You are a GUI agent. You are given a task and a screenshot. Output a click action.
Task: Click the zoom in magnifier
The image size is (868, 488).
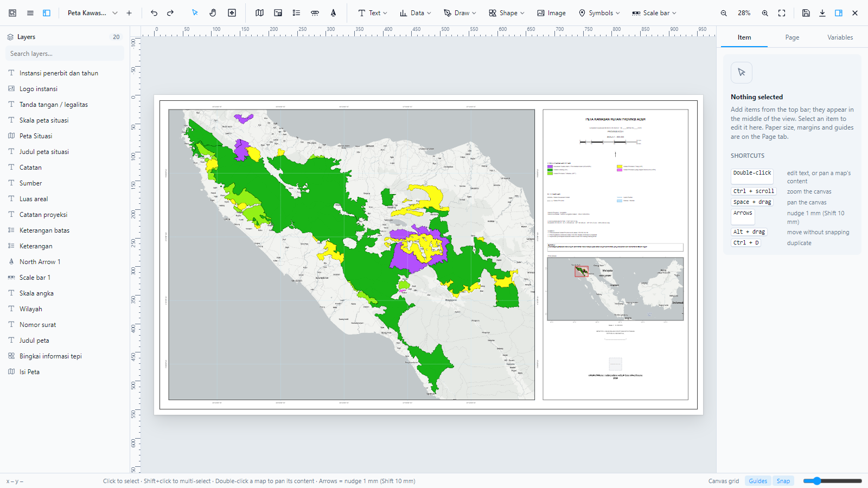click(x=765, y=13)
